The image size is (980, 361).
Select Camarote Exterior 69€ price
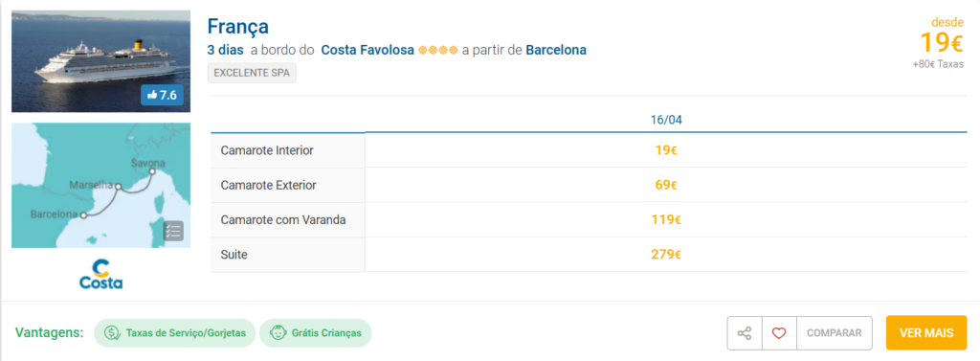666,185
